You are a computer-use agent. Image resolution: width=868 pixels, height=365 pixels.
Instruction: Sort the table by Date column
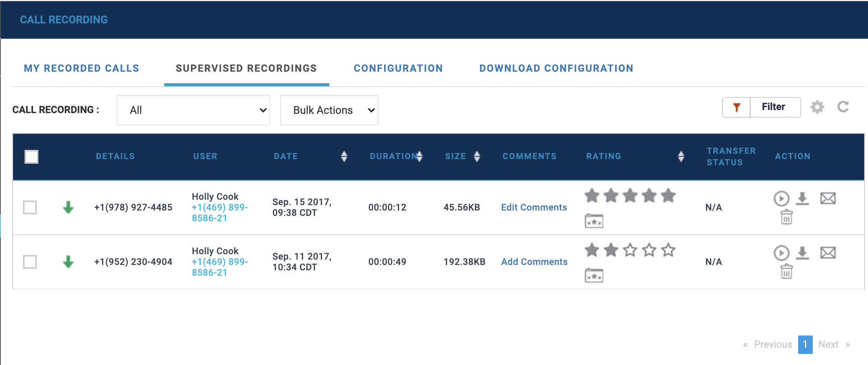coord(344,156)
